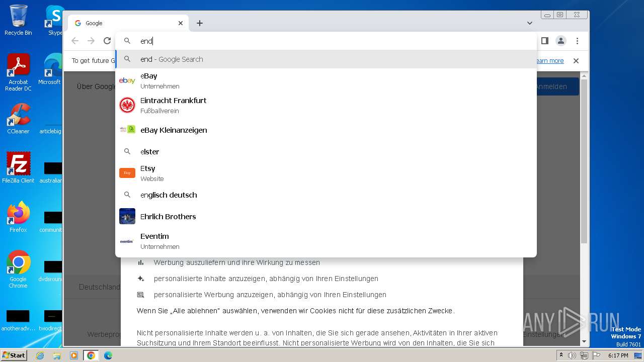Click the taskbar clock 6:17 PM
The height and width of the screenshot is (362, 644).
(x=618, y=355)
